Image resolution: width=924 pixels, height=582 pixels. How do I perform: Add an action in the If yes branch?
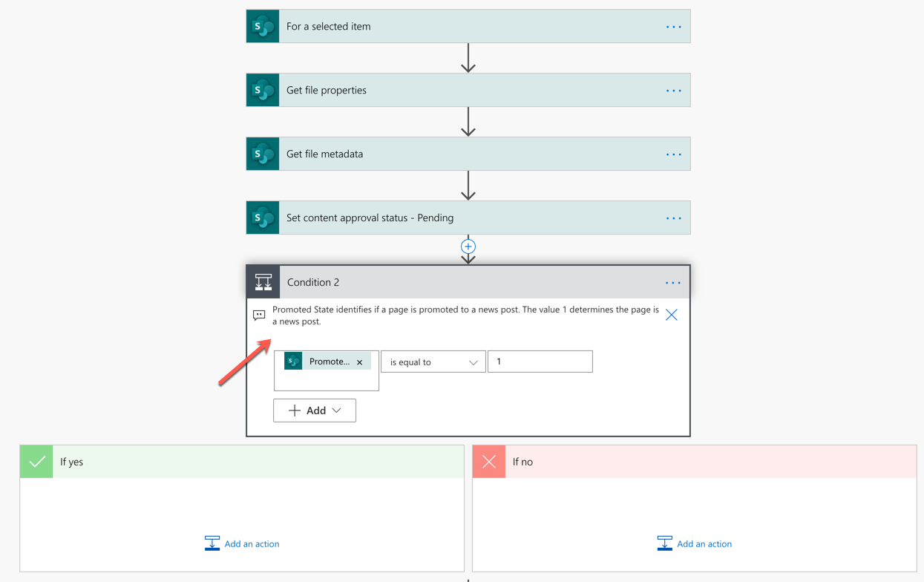point(242,544)
